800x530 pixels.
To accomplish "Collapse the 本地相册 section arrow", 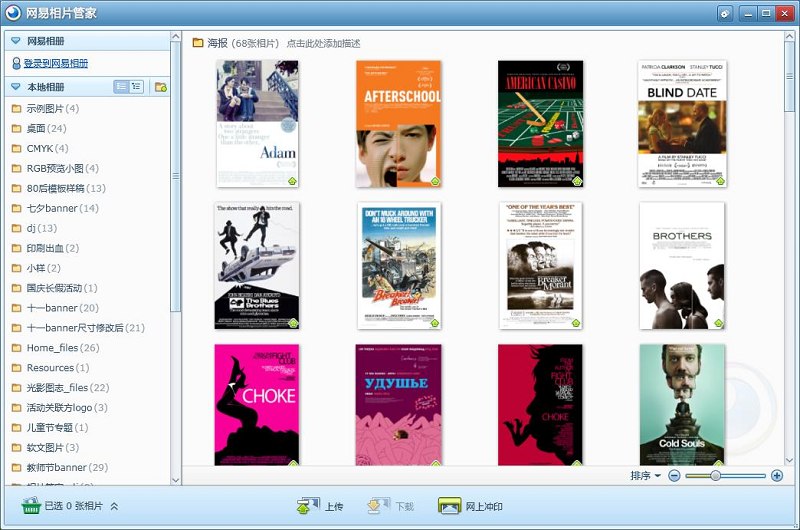I will [16, 87].
